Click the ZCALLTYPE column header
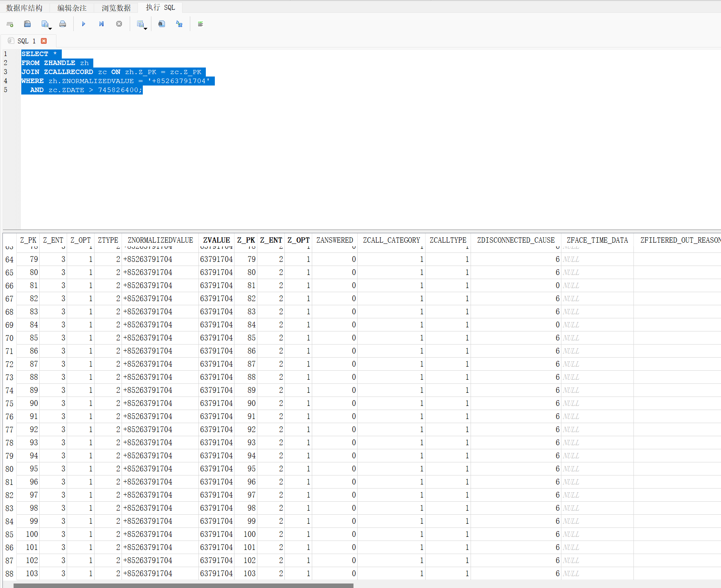This screenshot has width=721, height=588. coord(448,240)
